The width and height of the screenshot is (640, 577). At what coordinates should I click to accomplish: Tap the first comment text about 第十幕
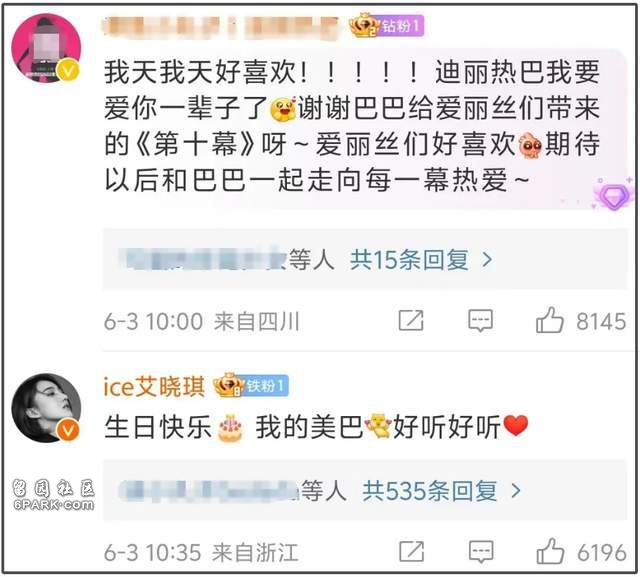[x=352, y=126]
